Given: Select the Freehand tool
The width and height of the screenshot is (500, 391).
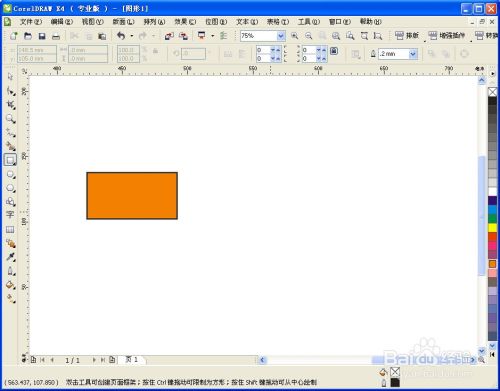Looking at the screenshot, I should click(x=10, y=132).
